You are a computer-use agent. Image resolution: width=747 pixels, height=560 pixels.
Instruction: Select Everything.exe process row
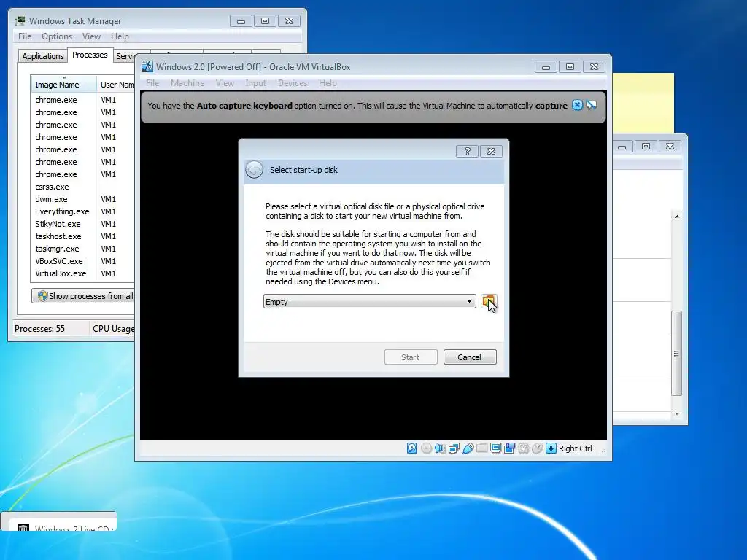[83, 211]
